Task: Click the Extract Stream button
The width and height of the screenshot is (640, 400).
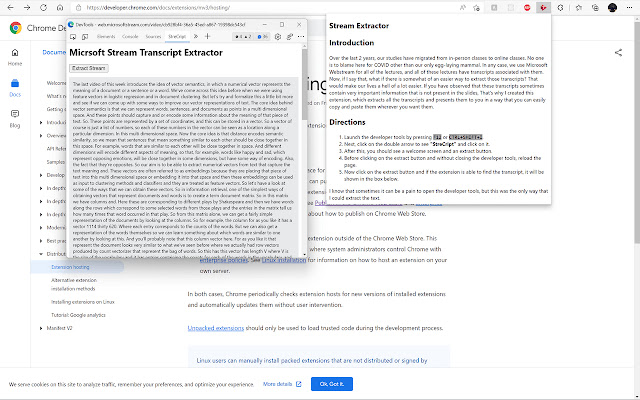Action: [89, 68]
